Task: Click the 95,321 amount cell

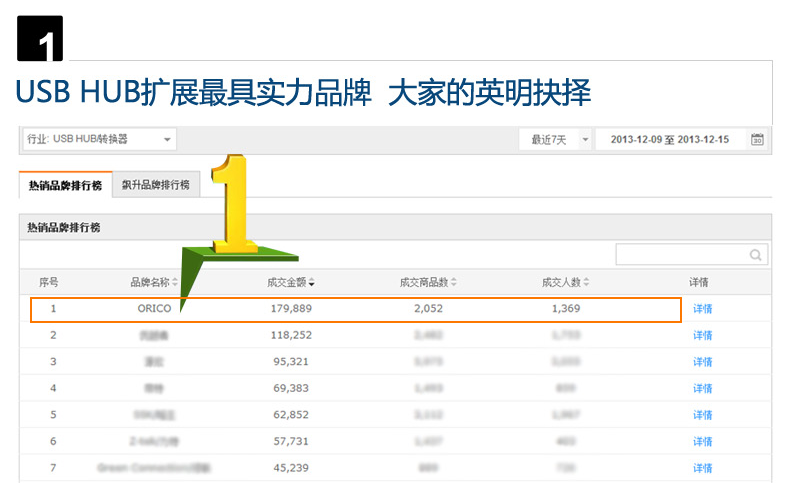Action: (x=291, y=362)
